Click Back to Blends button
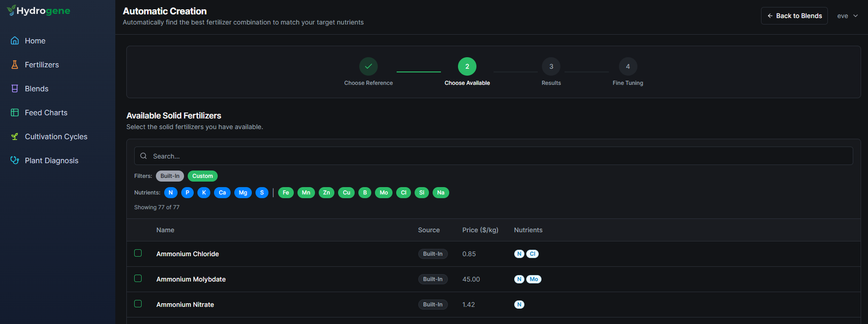868x324 pixels. (794, 16)
